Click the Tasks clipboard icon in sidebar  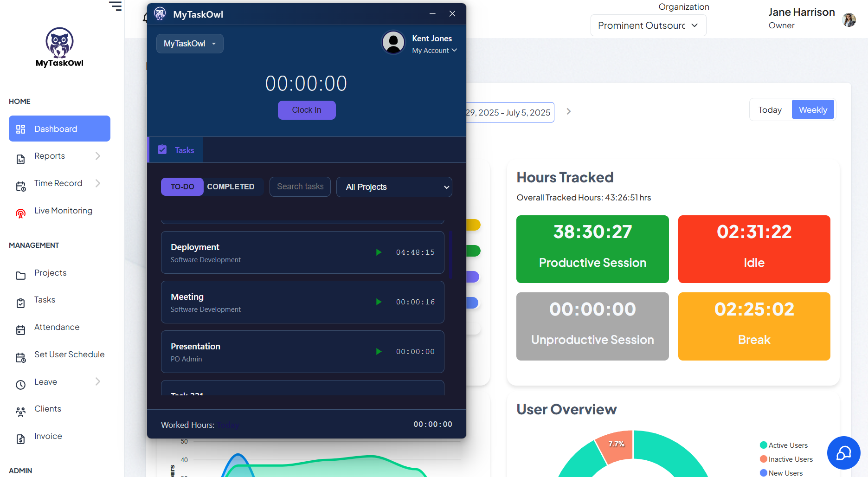coord(20,303)
